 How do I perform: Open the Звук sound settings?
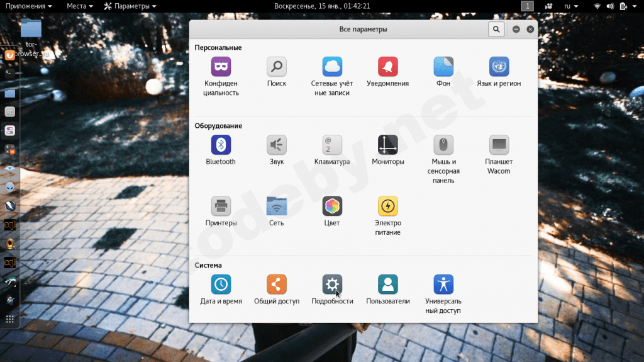[276, 145]
